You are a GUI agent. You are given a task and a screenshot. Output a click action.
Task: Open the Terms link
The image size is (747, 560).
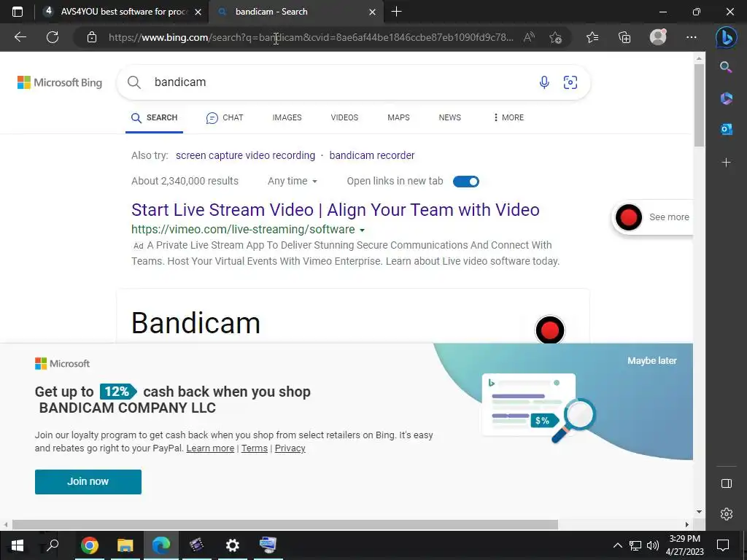tap(255, 448)
